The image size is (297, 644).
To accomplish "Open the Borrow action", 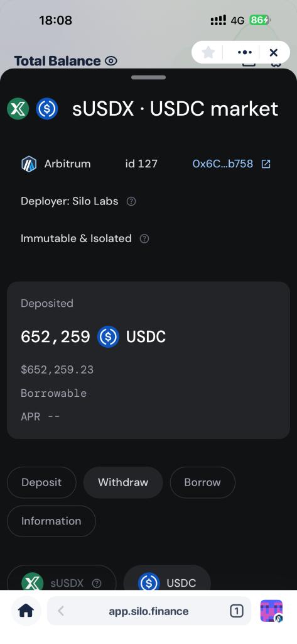I will point(203,482).
